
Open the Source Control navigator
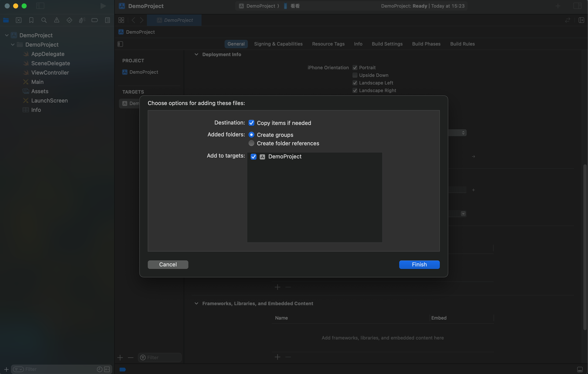coord(19,20)
